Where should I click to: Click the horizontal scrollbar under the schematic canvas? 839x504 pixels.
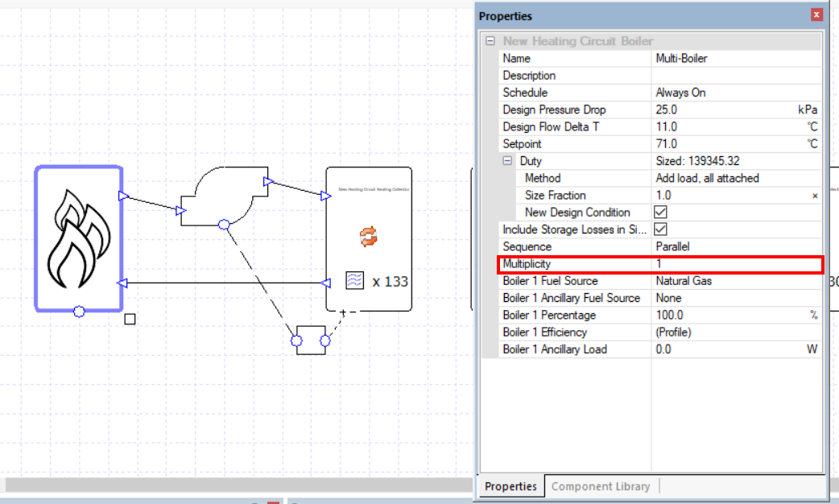coord(238,485)
